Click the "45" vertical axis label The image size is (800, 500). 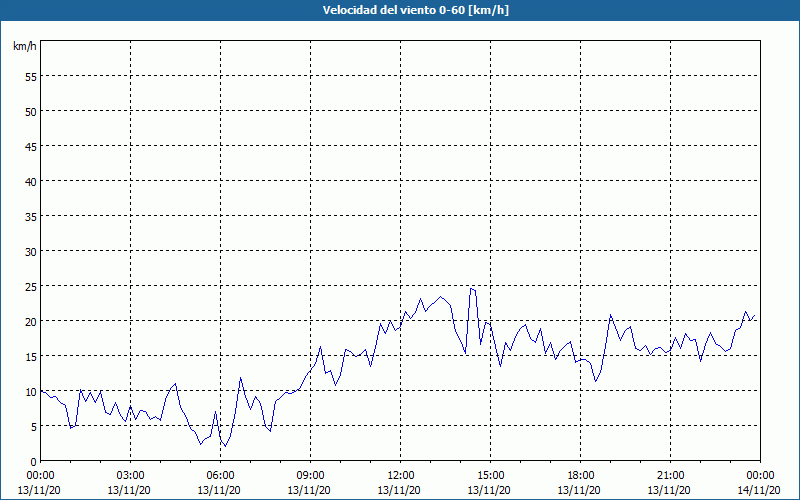click(31, 146)
